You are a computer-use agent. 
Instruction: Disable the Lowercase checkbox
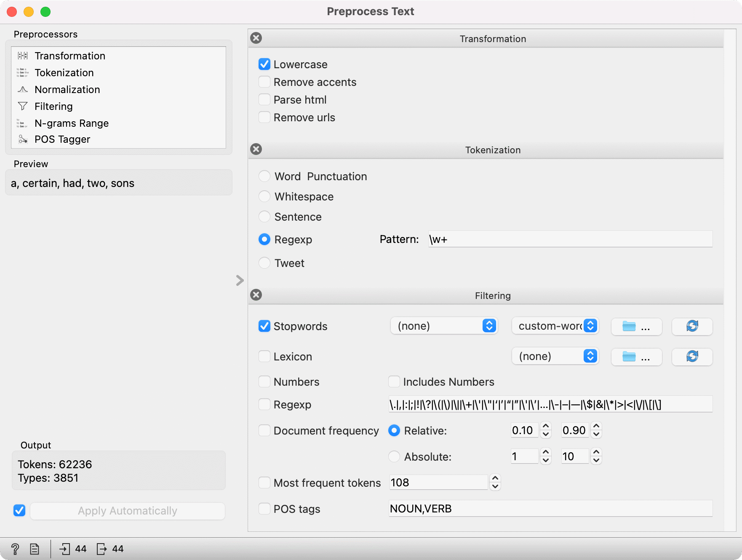(x=264, y=64)
